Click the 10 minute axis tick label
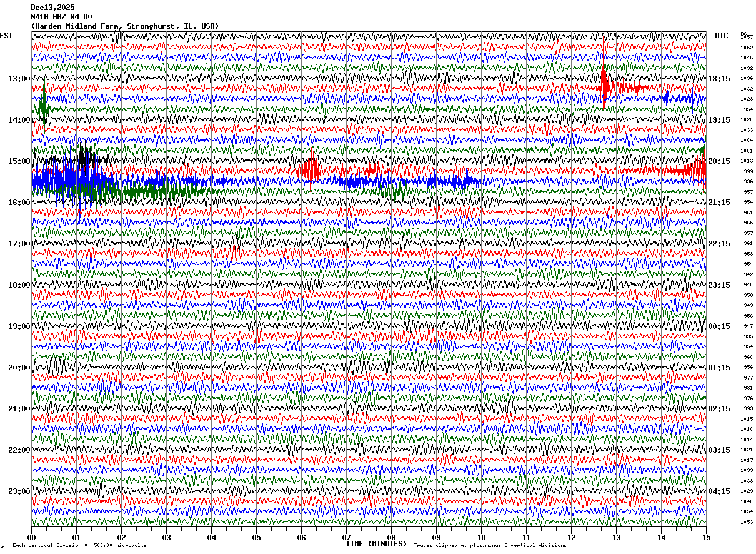The image size is (756, 554). (x=481, y=537)
